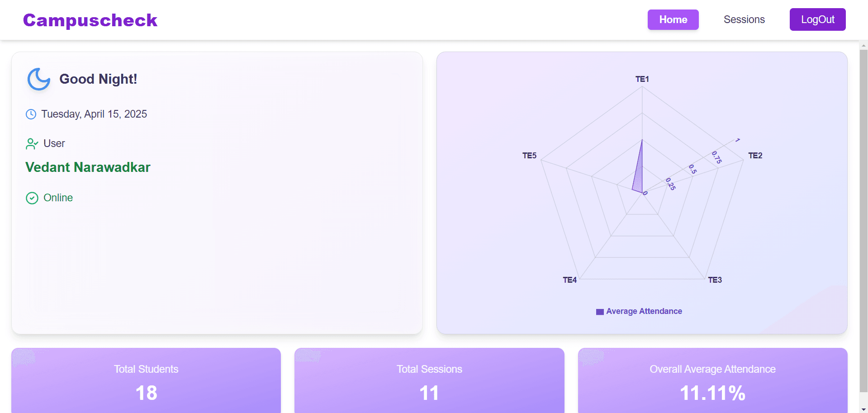
Task: Toggle the greeting card's day/night indicator
Action: click(38, 79)
